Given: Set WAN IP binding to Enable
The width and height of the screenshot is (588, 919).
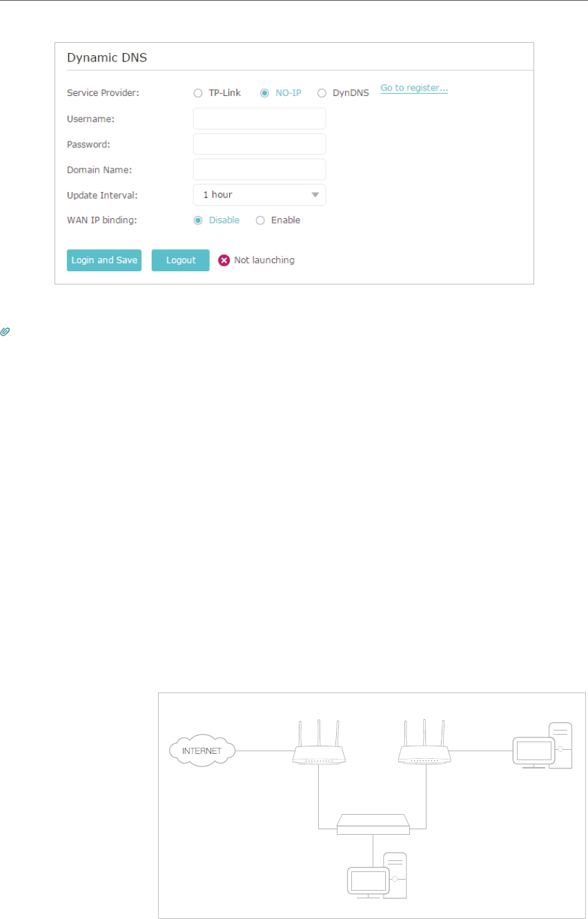Looking at the screenshot, I should 260,221.
